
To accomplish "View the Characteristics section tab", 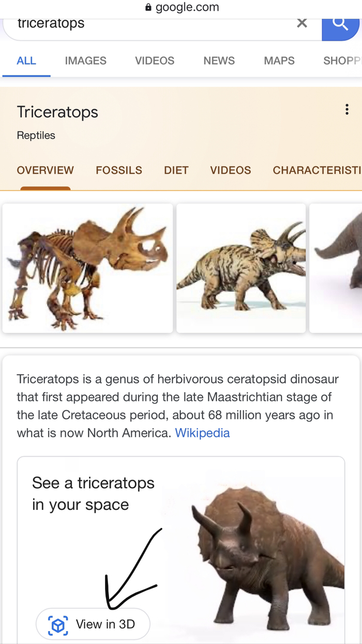I will click(316, 170).
